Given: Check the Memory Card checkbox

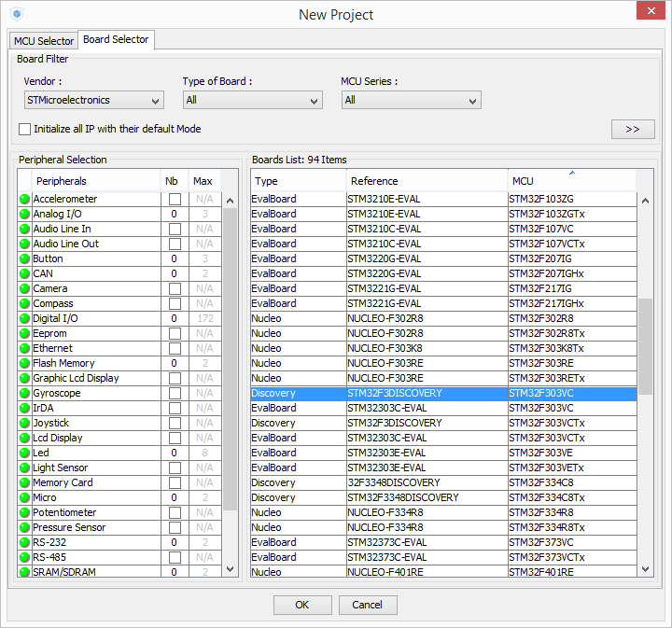Looking at the screenshot, I should [x=175, y=482].
